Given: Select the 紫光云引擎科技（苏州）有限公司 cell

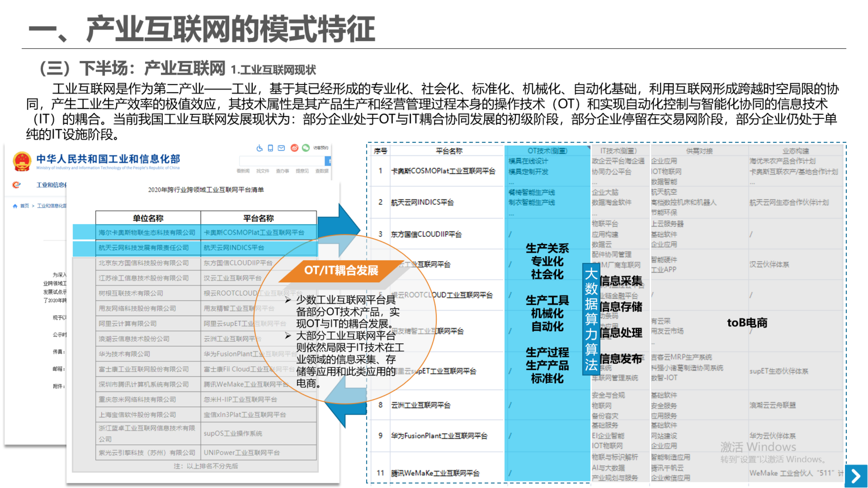Looking at the screenshot, I should (148, 453).
